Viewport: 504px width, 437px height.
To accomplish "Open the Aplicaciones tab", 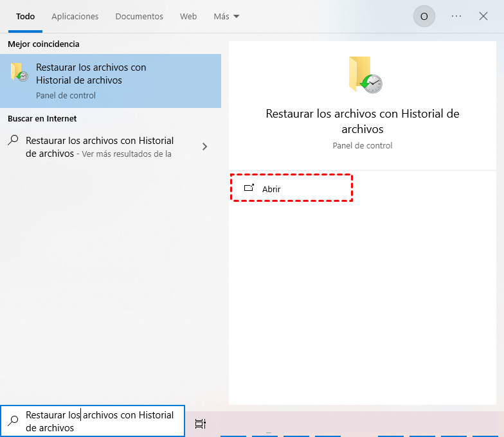I will point(75,17).
